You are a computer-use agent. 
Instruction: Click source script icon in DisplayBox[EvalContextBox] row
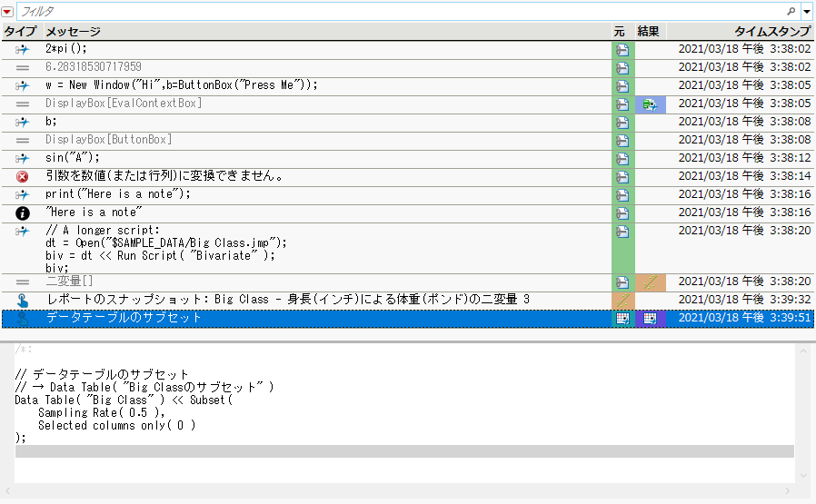(x=622, y=104)
